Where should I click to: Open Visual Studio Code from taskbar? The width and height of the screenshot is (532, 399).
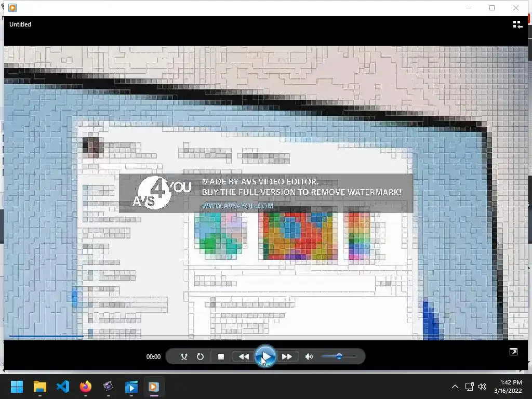[63, 387]
